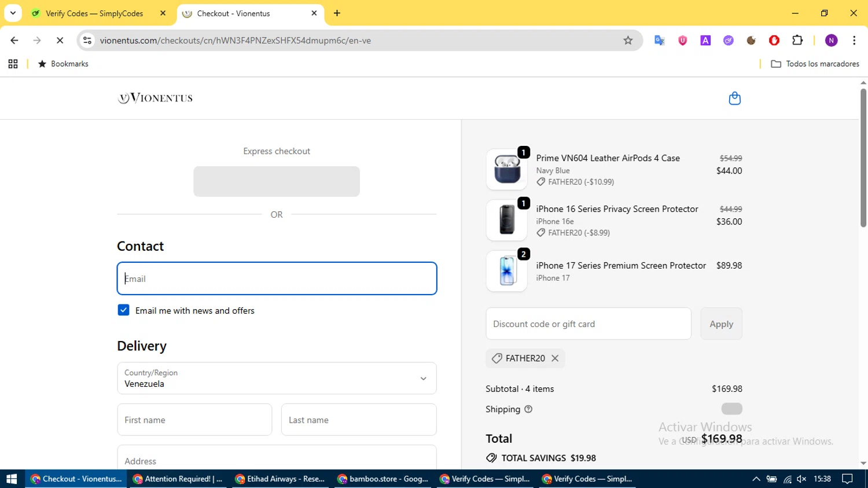The height and width of the screenshot is (488, 868).
Task: Open the shopping bag cart icon
Action: point(734,98)
